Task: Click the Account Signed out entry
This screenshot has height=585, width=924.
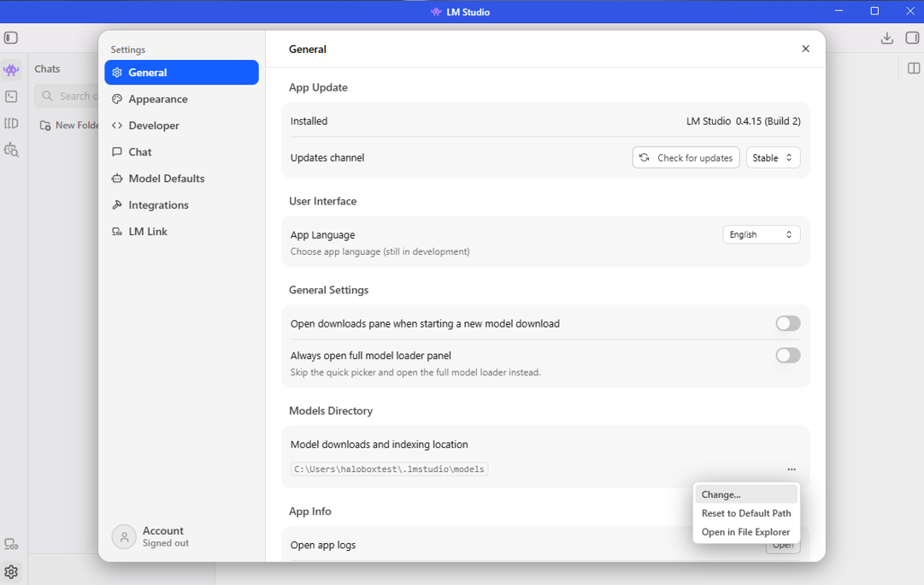Action: [x=151, y=536]
